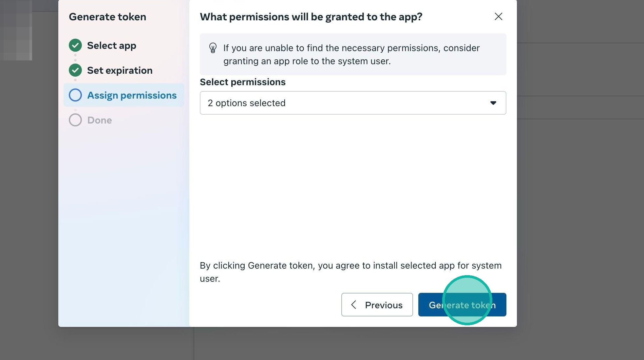Click the left chevron on the Previous button
The width and height of the screenshot is (644, 360).
point(354,305)
